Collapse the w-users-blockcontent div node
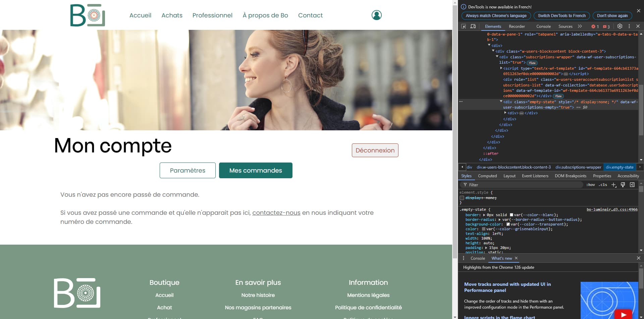Viewport: 644px width, 319px height. [x=493, y=51]
